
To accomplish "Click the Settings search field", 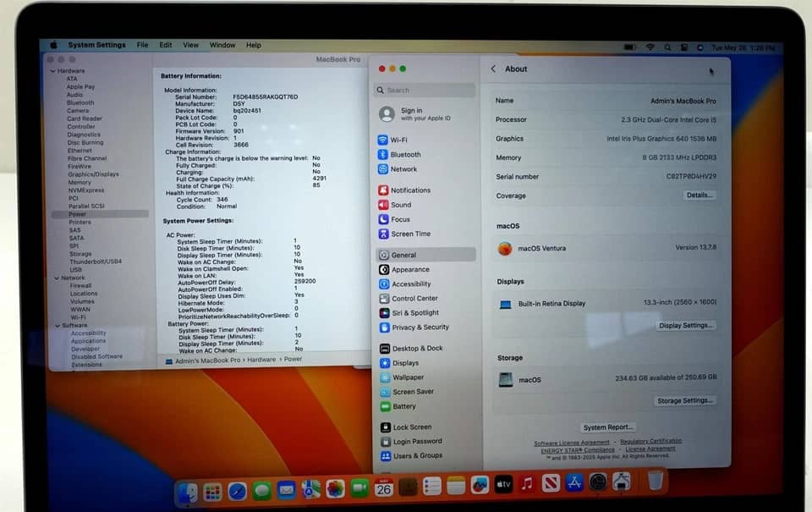I will 424,91.
